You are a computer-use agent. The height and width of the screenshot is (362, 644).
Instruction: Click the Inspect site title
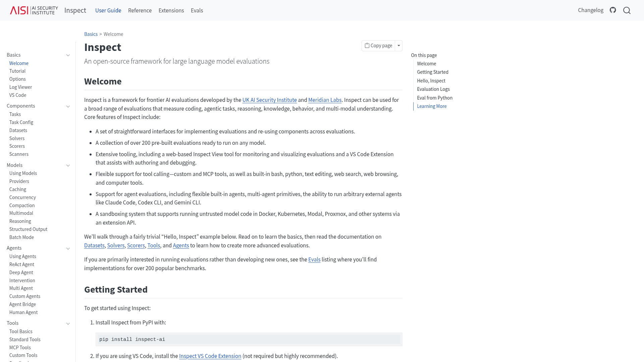pos(75,10)
